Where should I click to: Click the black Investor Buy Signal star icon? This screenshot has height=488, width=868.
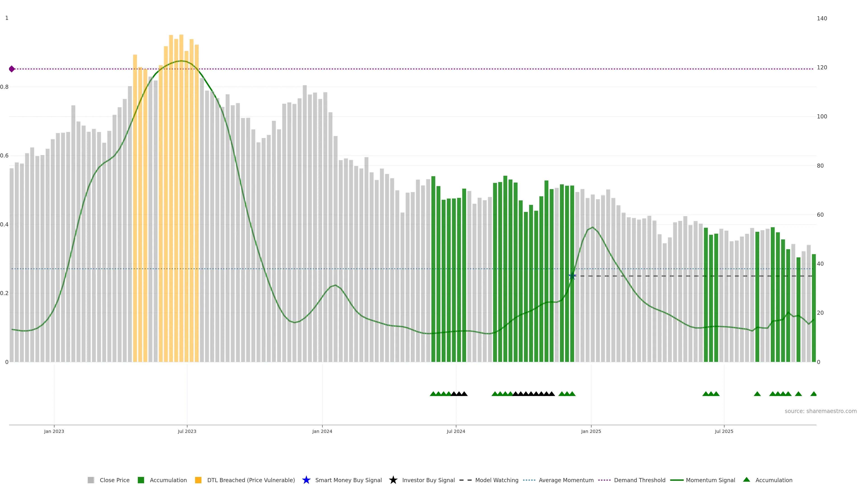click(393, 480)
